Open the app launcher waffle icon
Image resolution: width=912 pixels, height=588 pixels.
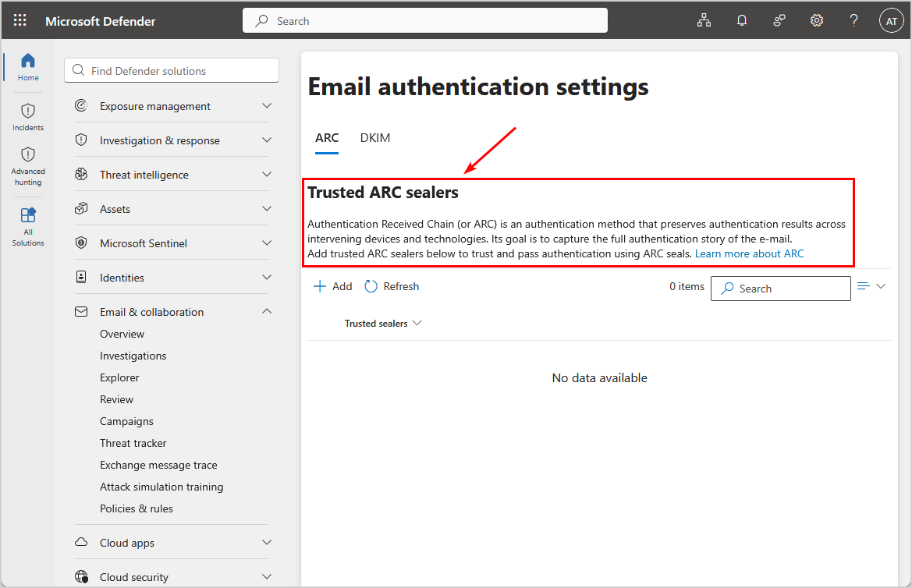click(20, 20)
